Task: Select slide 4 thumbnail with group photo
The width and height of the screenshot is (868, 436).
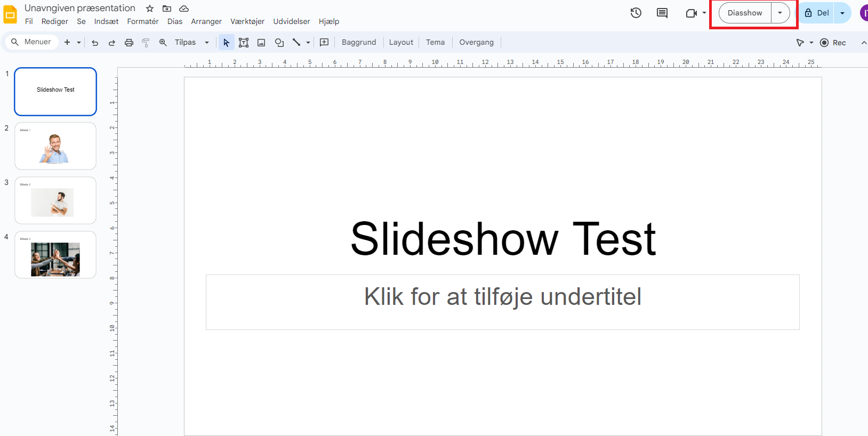Action: [55, 255]
